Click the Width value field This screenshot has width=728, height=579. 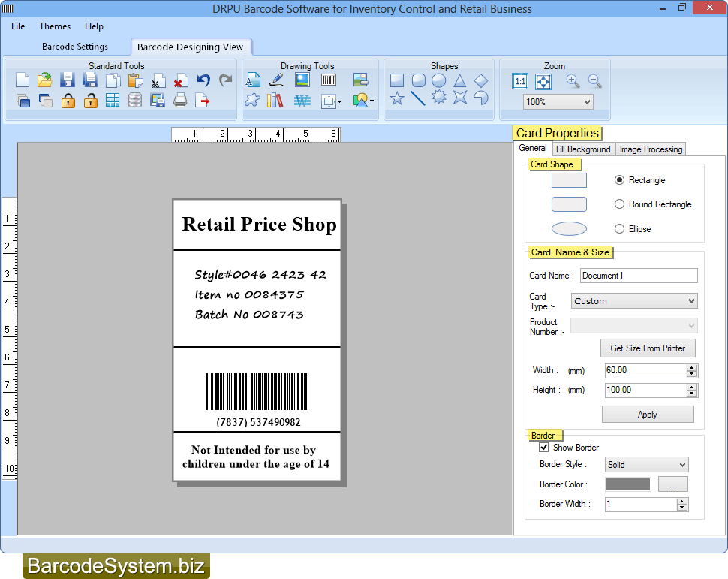pos(645,370)
